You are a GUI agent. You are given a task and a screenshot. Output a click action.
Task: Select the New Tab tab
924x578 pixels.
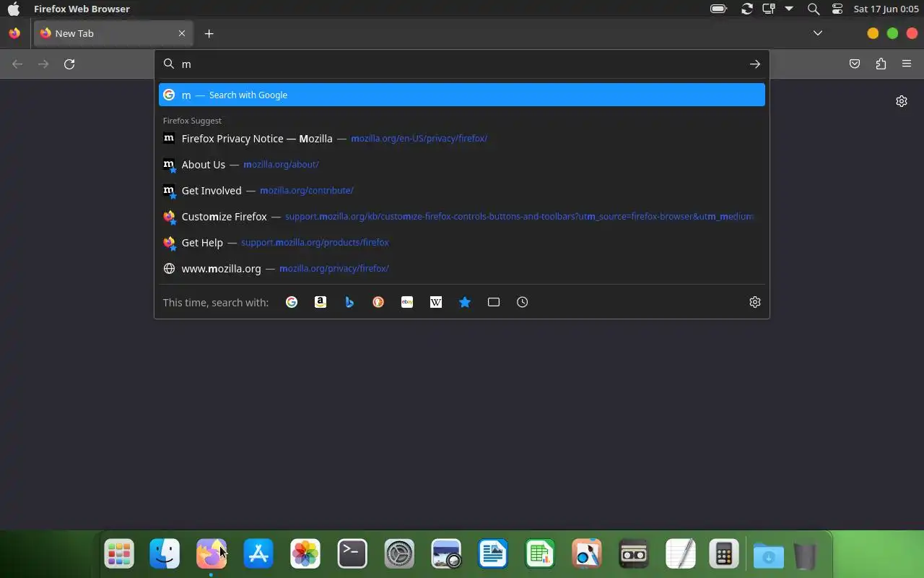(x=113, y=33)
